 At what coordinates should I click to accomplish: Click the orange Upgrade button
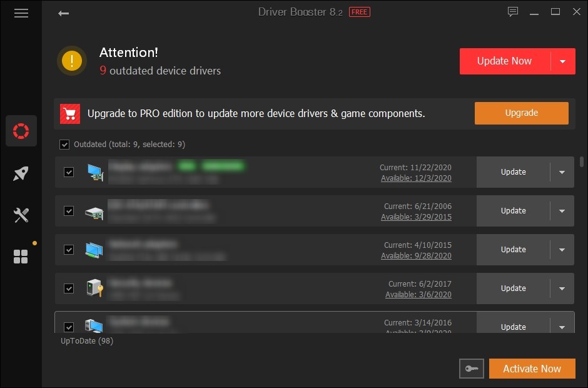click(x=521, y=113)
